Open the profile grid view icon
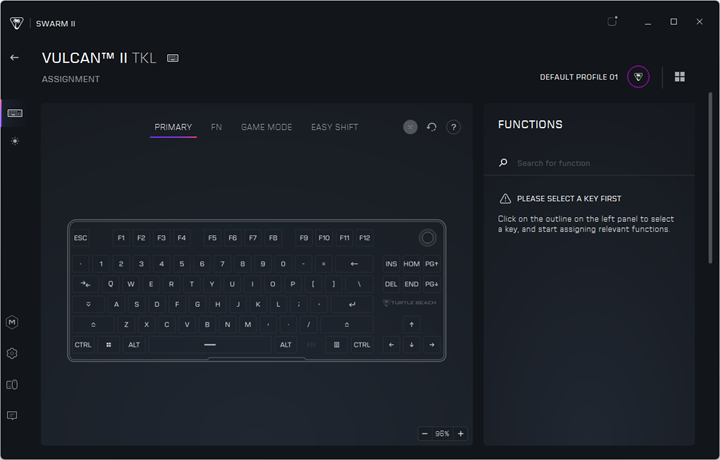 [x=680, y=77]
